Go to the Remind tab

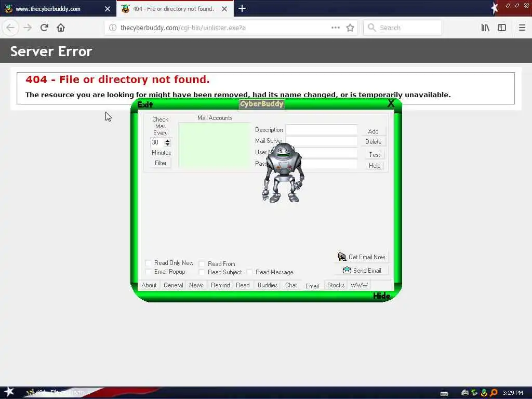pyautogui.click(x=220, y=285)
